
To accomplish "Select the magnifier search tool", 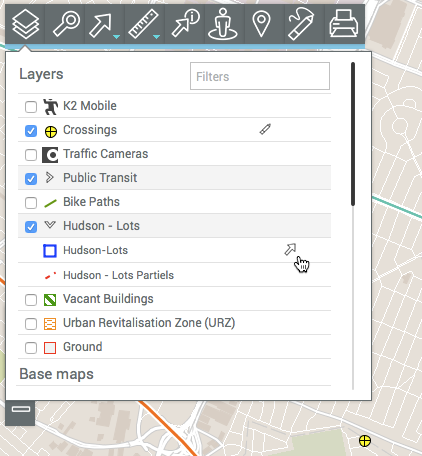I will click(x=66, y=24).
